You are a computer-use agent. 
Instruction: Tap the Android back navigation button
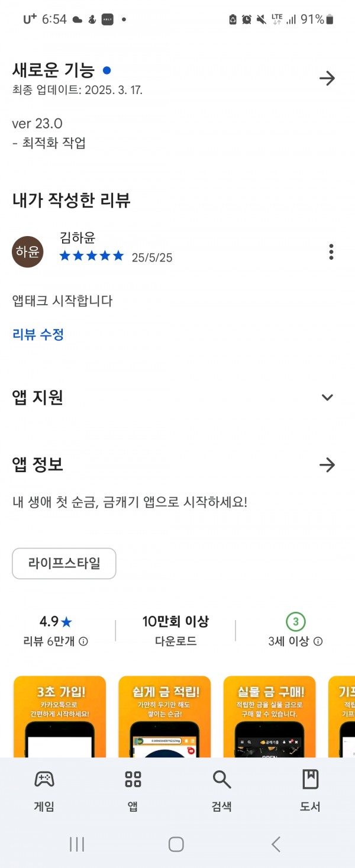coord(276,844)
